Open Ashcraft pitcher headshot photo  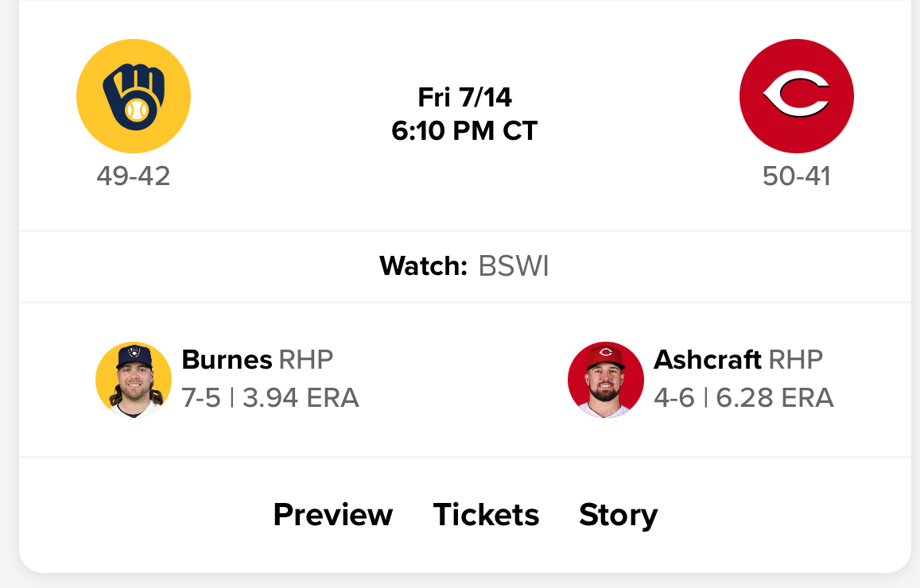pos(606,380)
